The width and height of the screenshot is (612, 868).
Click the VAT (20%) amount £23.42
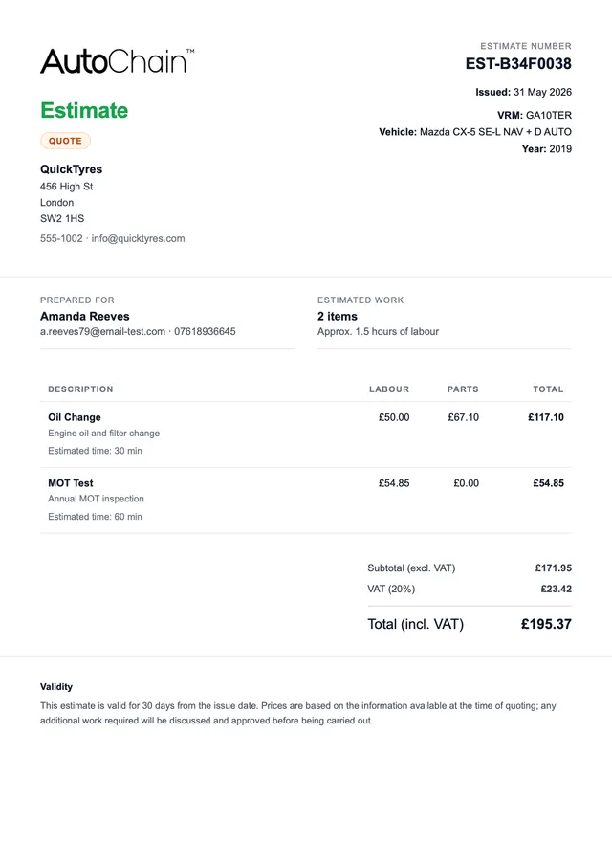tap(557, 589)
